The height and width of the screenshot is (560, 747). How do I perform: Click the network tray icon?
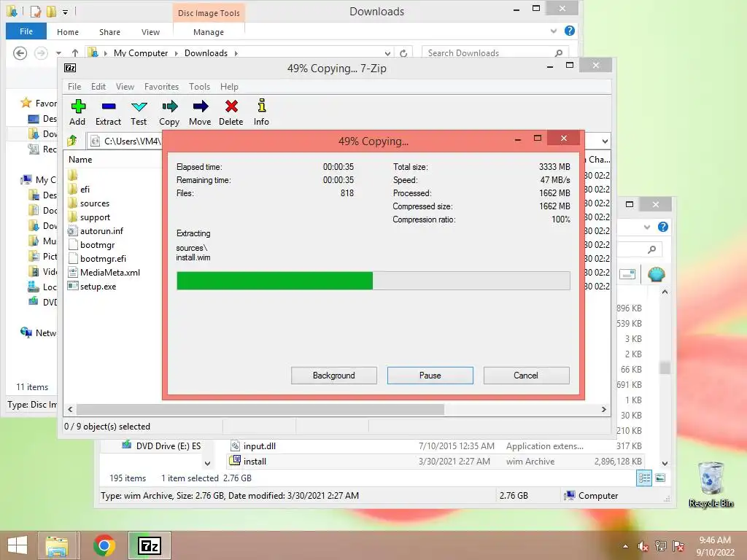pos(661,546)
